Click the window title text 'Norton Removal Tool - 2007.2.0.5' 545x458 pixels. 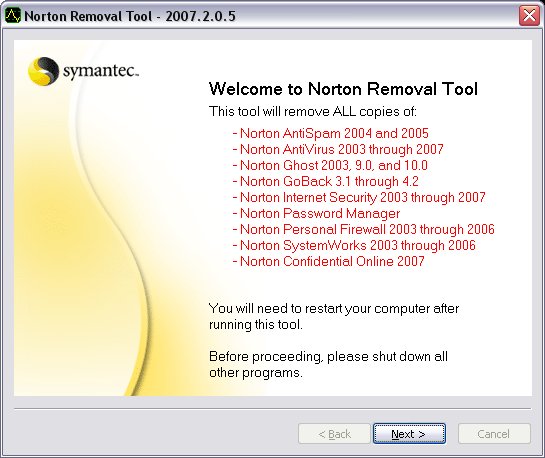coord(130,16)
